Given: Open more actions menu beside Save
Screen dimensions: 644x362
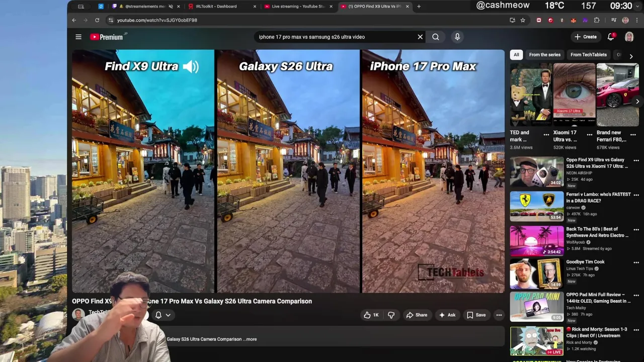Looking at the screenshot, I should (499, 315).
